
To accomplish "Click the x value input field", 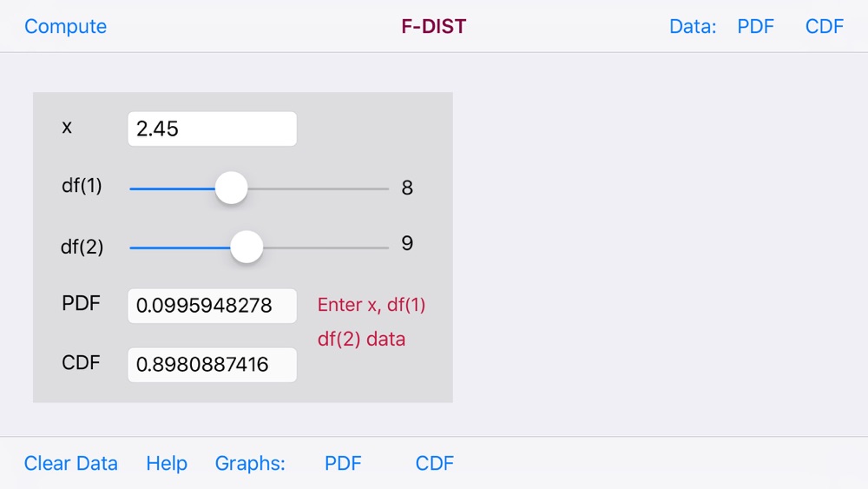I will (212, 129).
